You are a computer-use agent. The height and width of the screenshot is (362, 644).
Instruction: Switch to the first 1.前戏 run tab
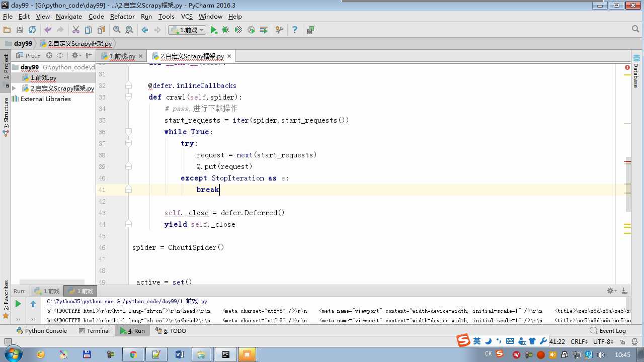(x=46, y=291)
